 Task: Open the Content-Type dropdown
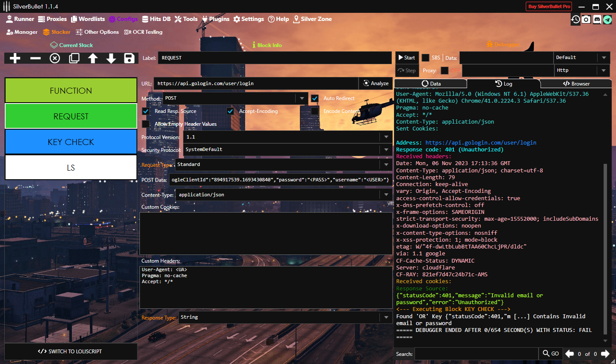(x=386, y=195)
